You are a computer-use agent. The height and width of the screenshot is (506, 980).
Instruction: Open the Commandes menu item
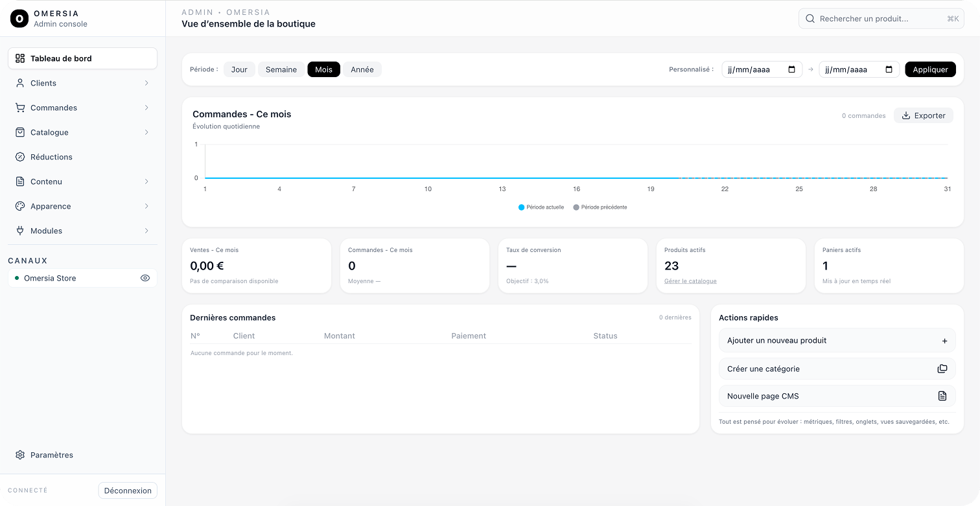point(54,108)
